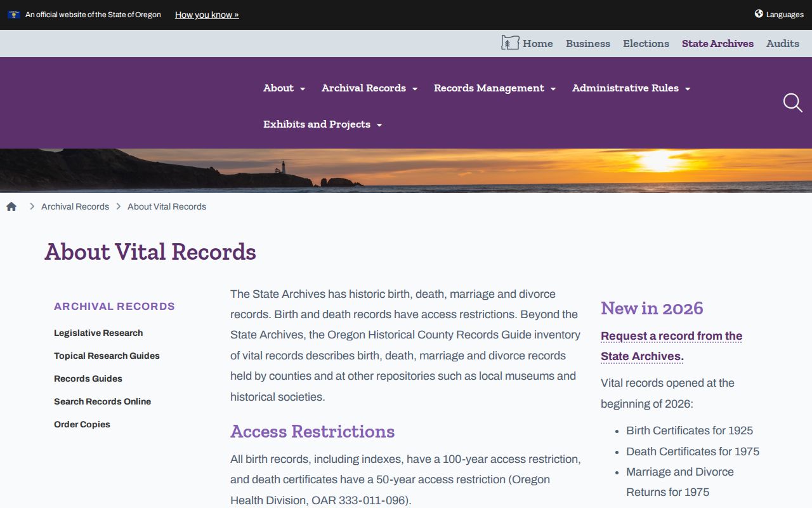Image resolution: width=812 pixels, height=508 pixels.
Task: Click the Birth Certificates for 1925 item
Action: [690, 431]
